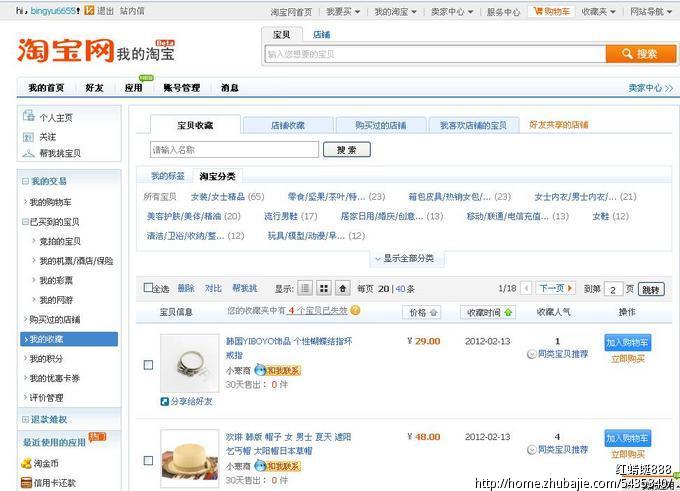
Task: Open the 我的淘宝 dropdown in top bar
Action: click(x=395, y=11)
